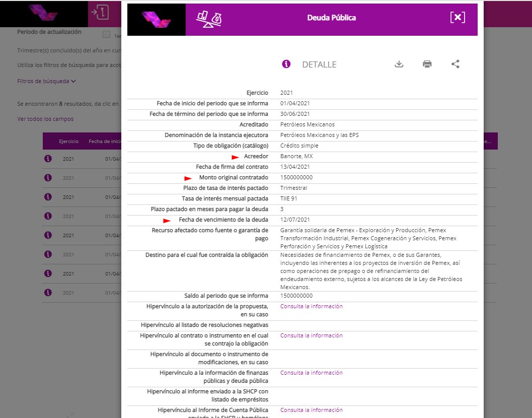Open info for the seventh 2021 result row

48,273
